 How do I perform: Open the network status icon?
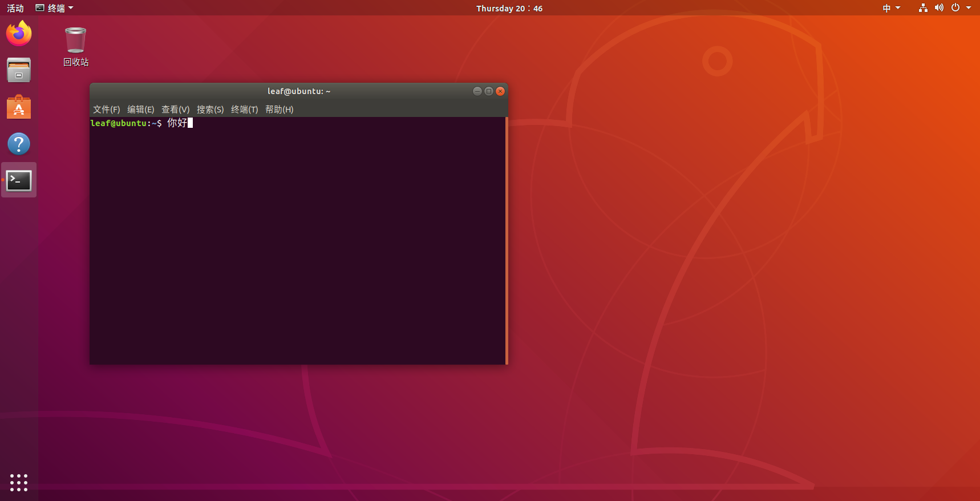pos(923,8)
